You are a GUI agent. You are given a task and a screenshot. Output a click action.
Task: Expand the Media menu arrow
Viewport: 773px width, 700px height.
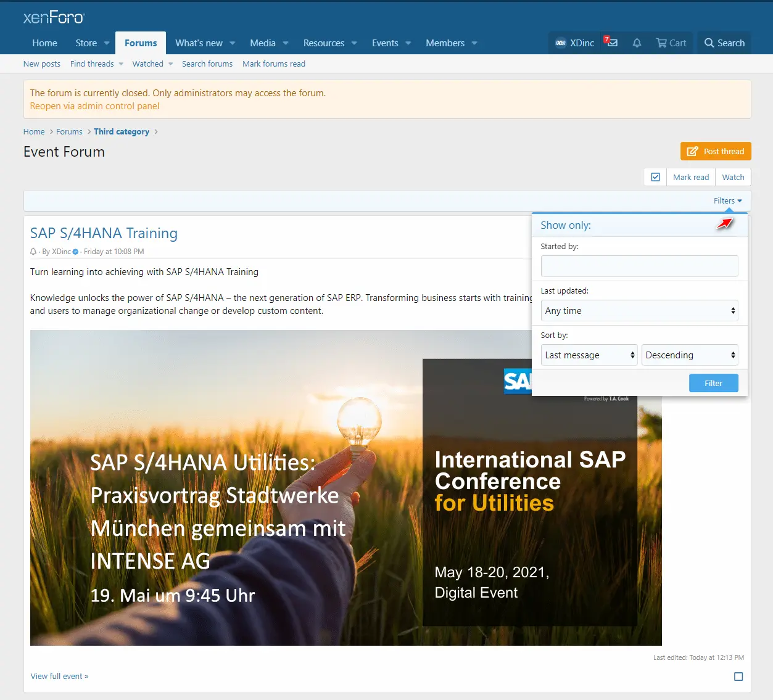click(286, 43)
